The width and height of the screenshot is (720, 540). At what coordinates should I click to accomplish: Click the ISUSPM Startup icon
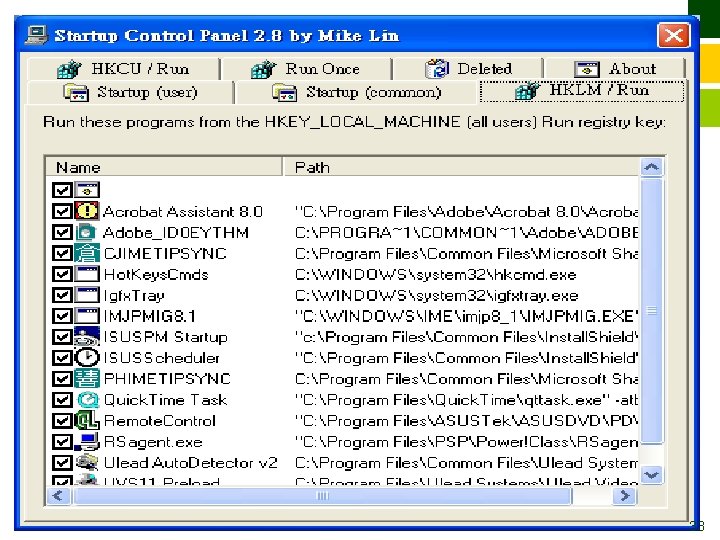point(87,337)
